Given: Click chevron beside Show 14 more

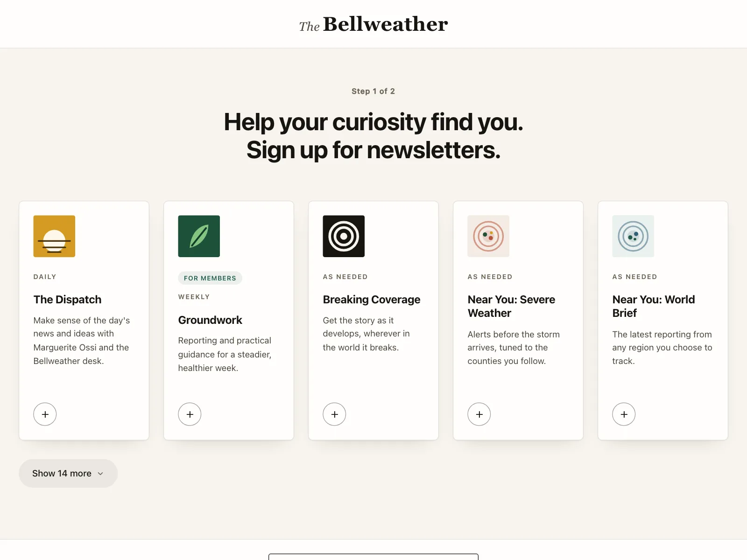Looking at the screenshot, I should (x=100, y=474).
